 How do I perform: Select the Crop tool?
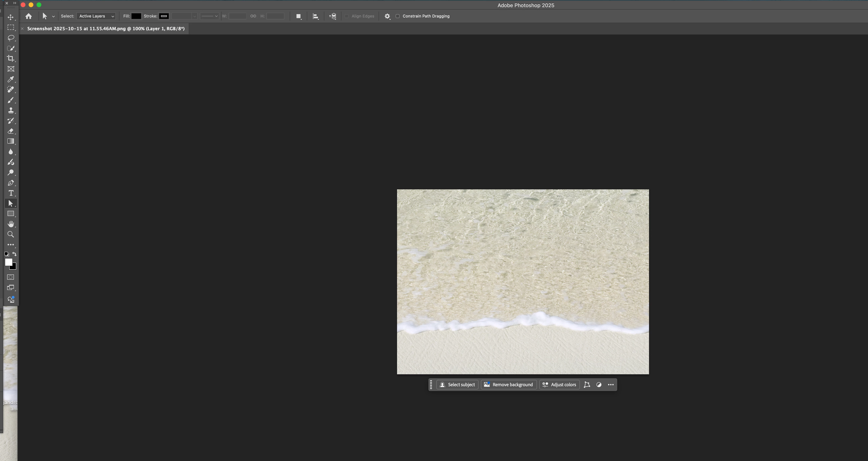pos(11,58)
